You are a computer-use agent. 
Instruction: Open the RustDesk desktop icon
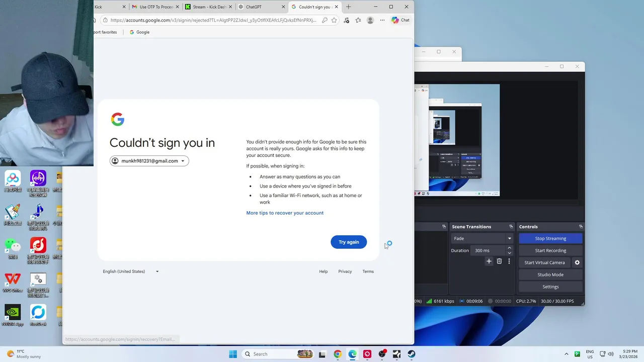click(38, 316)
